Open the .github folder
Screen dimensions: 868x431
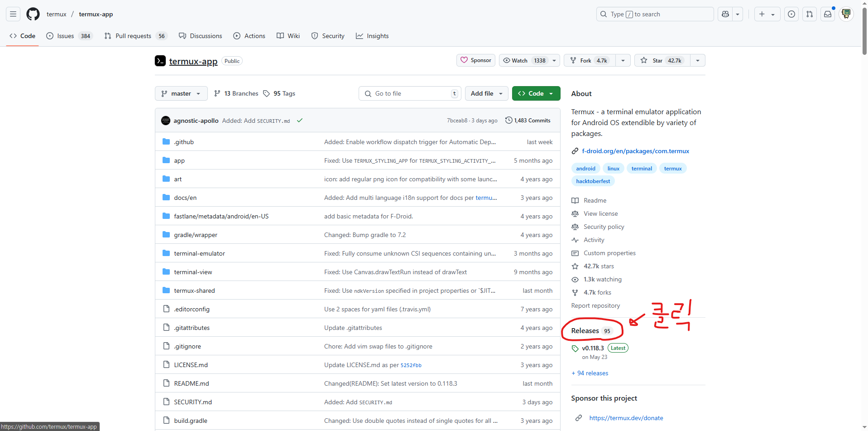[x=184, y=142]
